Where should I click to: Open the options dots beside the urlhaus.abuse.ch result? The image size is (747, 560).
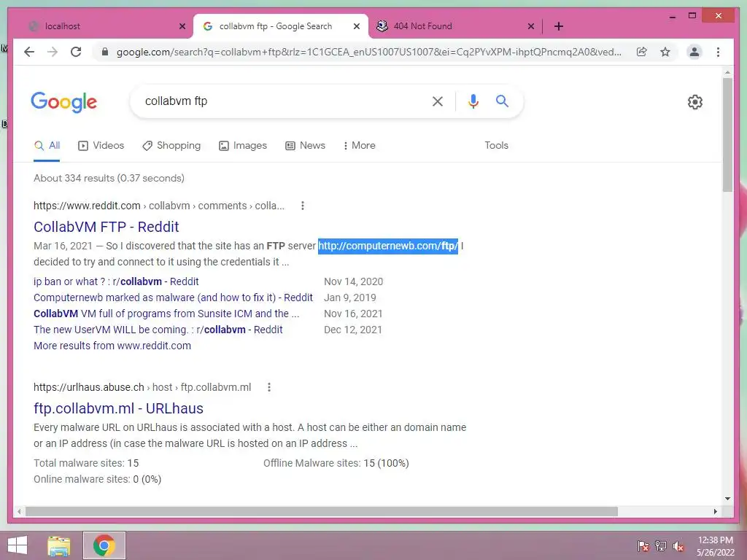269,387
